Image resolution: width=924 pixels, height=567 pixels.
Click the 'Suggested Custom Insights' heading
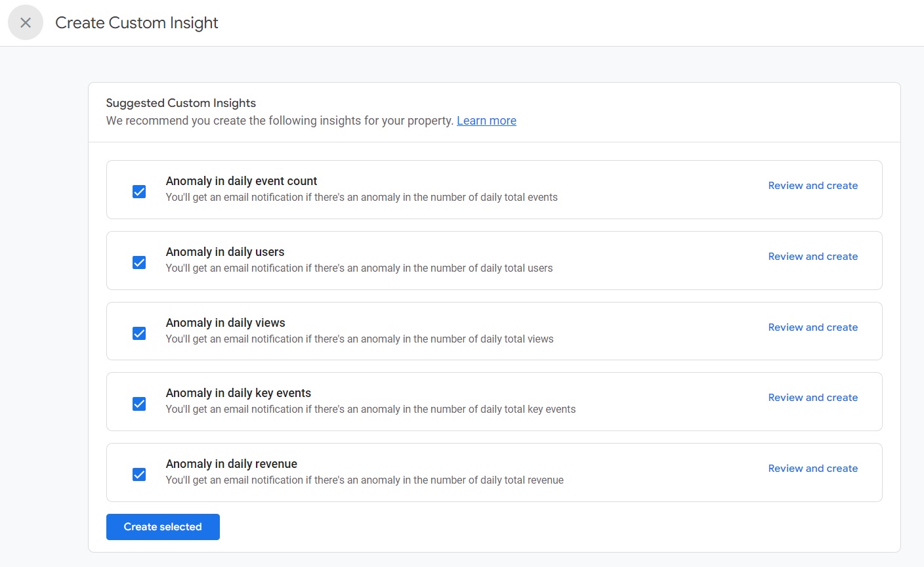[181, 103]
